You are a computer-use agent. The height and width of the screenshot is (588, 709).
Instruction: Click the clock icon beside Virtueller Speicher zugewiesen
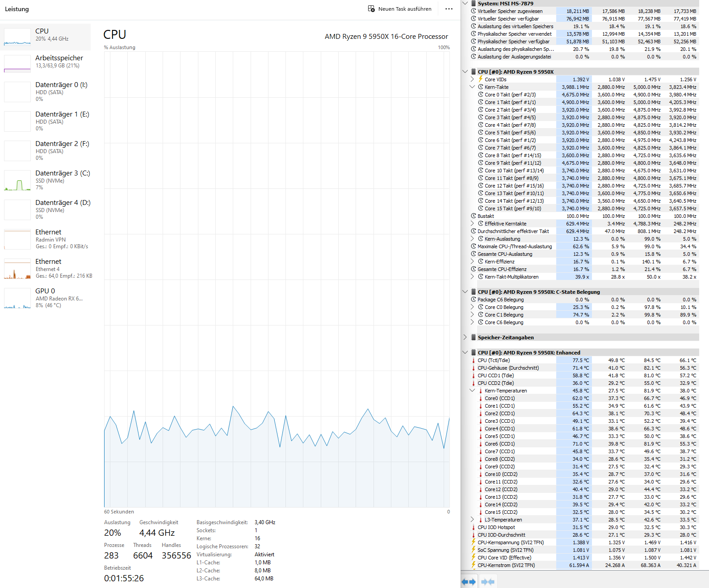(474, 11)
